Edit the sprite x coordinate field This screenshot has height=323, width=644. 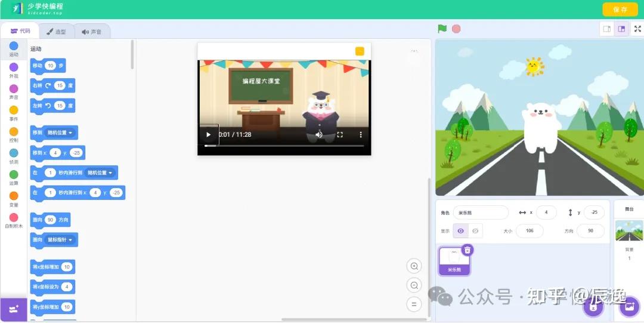coord(546,213)
